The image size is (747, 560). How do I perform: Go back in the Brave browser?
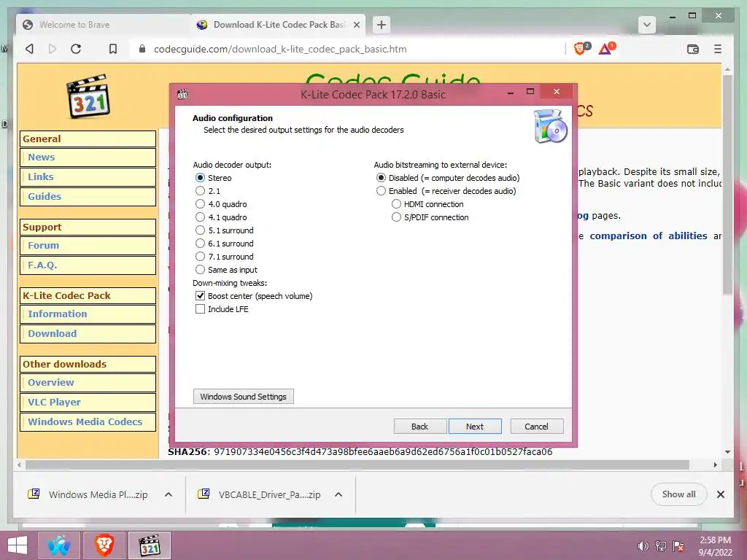(29, 49)
